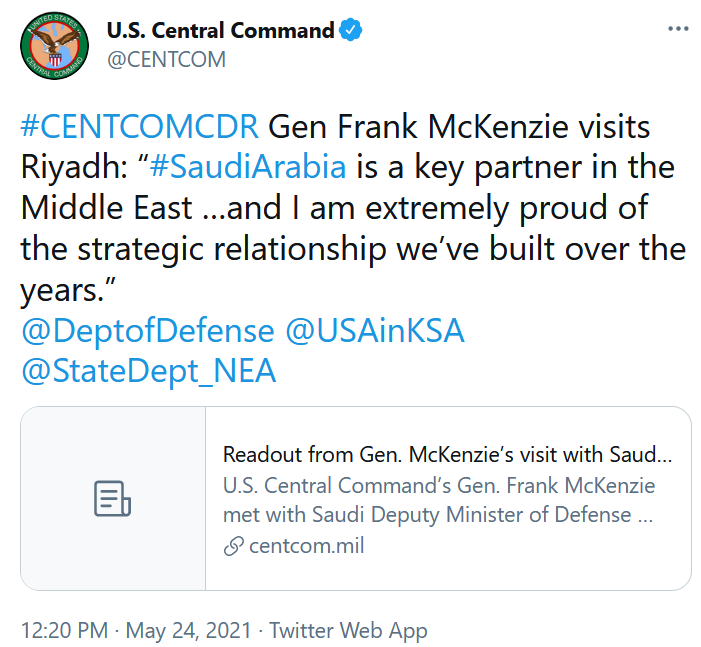This screenshot has height=647, width=701.
Task: Click the U.S. Central Command display name
Action: coord(220,30)
